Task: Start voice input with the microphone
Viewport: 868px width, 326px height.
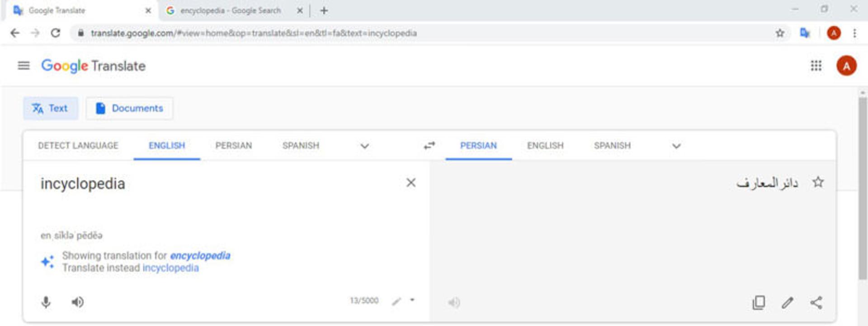Action: [x=46, y=302]
